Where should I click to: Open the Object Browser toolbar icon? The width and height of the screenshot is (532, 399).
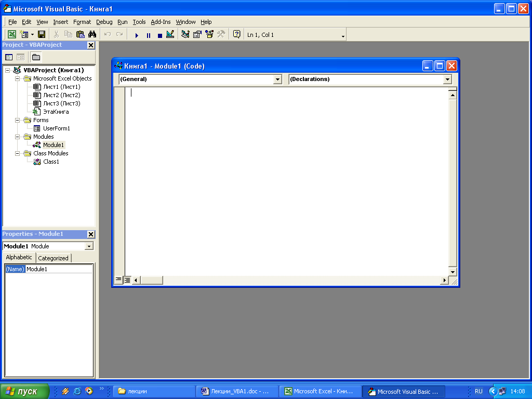click(x=209, y=34)
